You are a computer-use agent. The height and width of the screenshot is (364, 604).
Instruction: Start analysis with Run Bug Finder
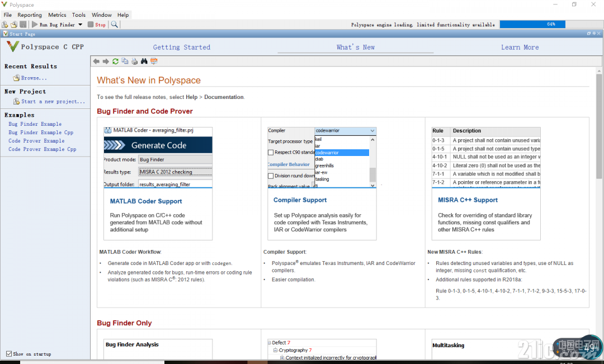(53, 25)
